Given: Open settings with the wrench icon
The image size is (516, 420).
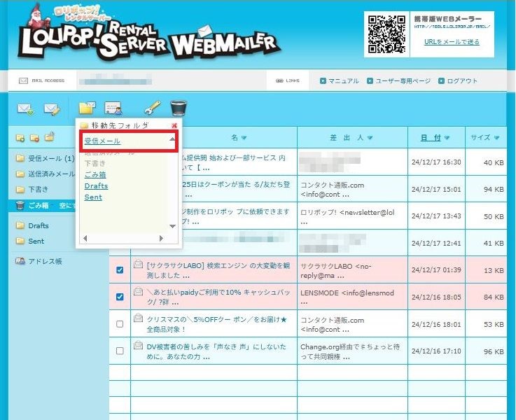Looking at the screenshot, I should click(152, 108).
